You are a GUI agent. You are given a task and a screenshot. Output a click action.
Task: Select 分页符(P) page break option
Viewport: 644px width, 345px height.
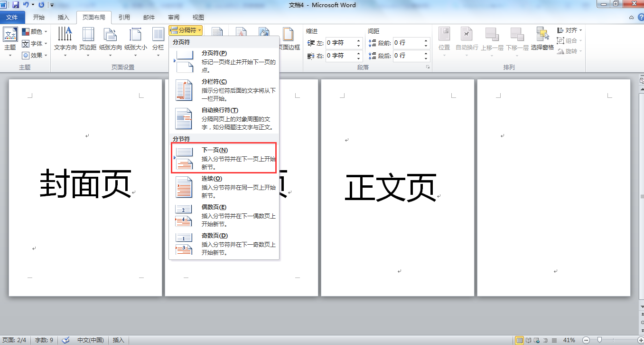tap(224, 62)
